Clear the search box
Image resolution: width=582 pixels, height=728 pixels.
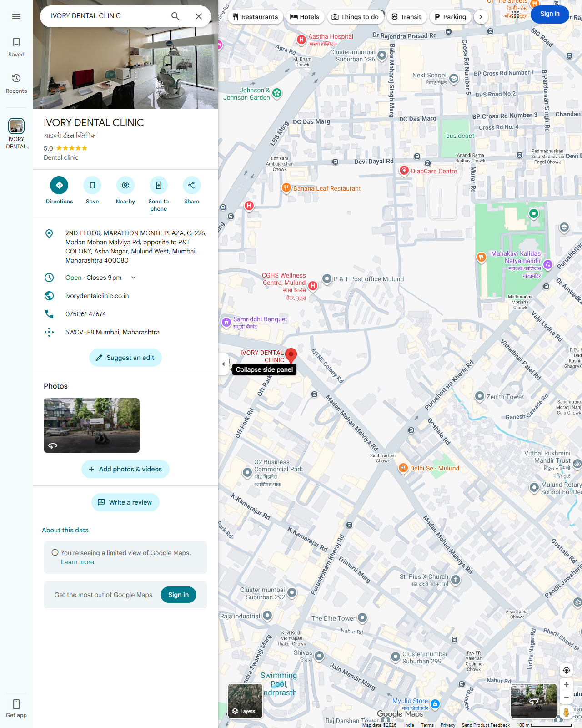(199, 16)
